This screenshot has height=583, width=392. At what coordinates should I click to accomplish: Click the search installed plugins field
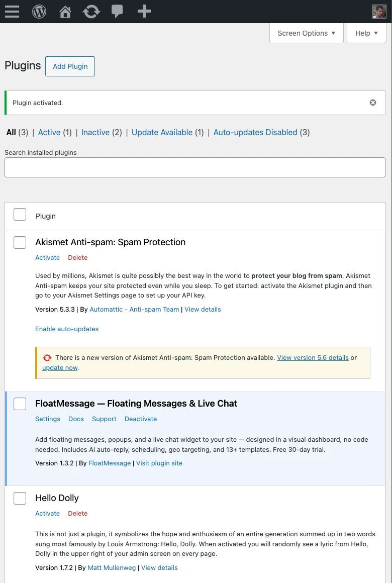coord(194,167)
